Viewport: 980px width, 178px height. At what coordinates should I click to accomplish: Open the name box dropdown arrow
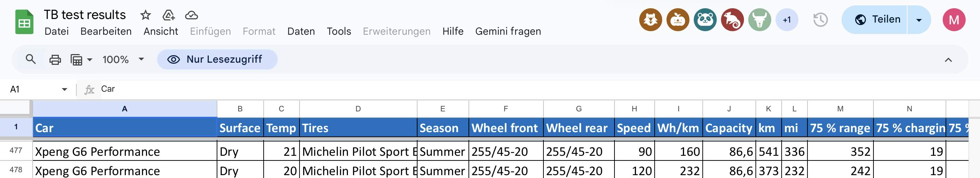tap(64, 90)
